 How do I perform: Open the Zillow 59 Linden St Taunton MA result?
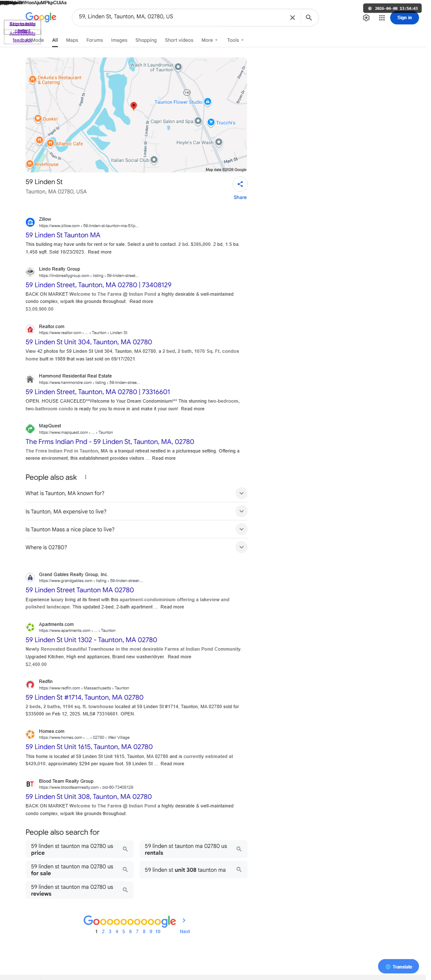click(x=63, y=235)
